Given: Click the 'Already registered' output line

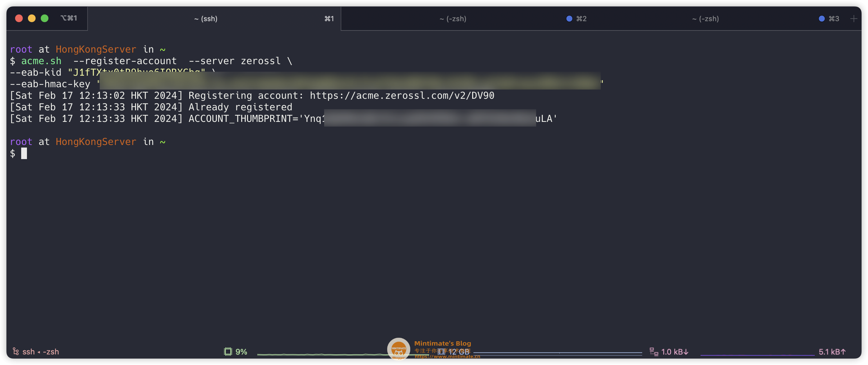Looking at the screenshot, I should coord(241,107).
